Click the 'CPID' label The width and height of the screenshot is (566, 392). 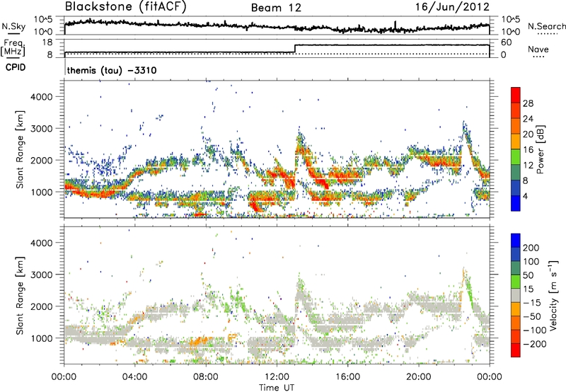click(x=16, y=67)
